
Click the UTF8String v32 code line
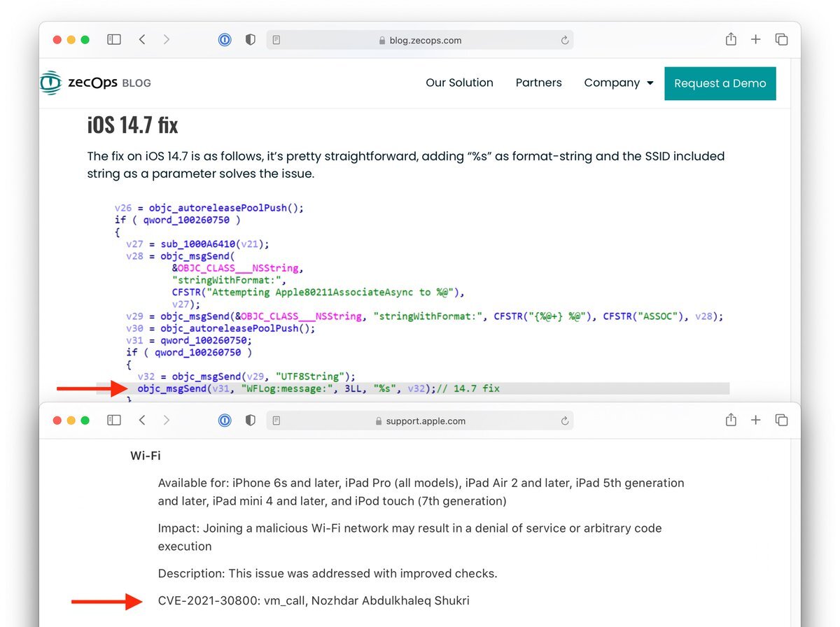click(246, 376)
